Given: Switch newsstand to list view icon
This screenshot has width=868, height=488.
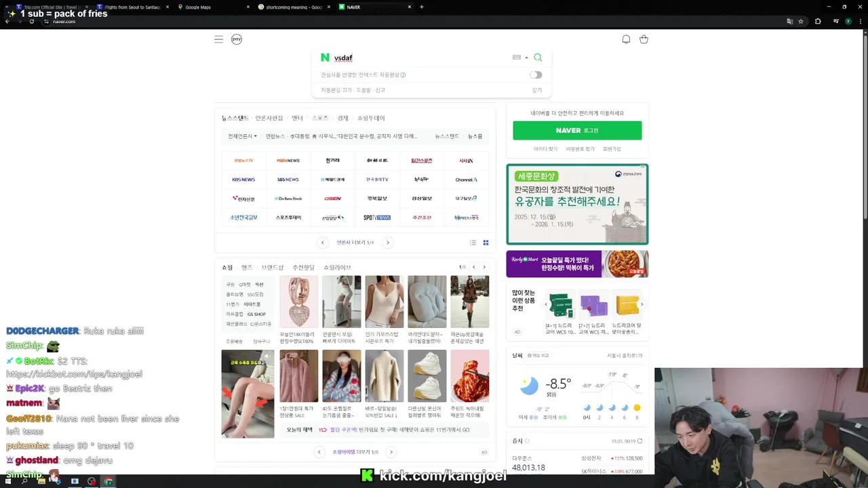Looking at the screenshot, I should pos(473,243).
